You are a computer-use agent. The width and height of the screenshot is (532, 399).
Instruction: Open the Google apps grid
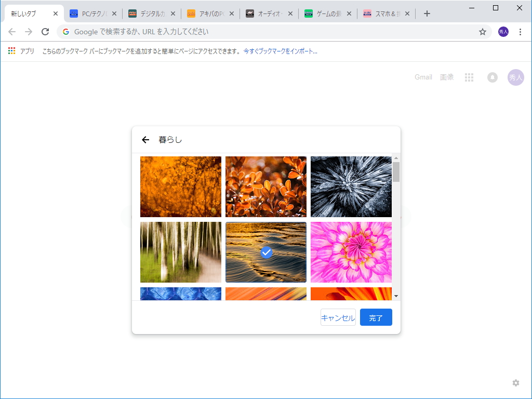pyautogui.click(x=469, y=77)
